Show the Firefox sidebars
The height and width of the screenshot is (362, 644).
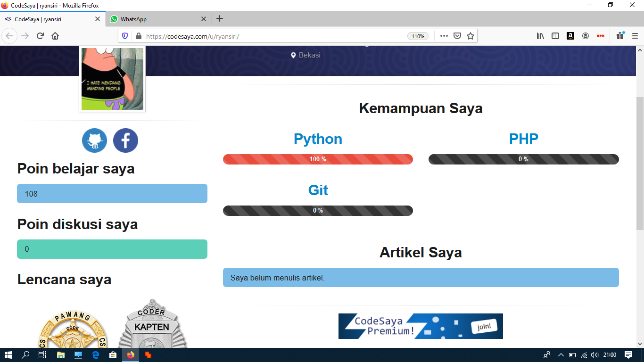point(555,36)
